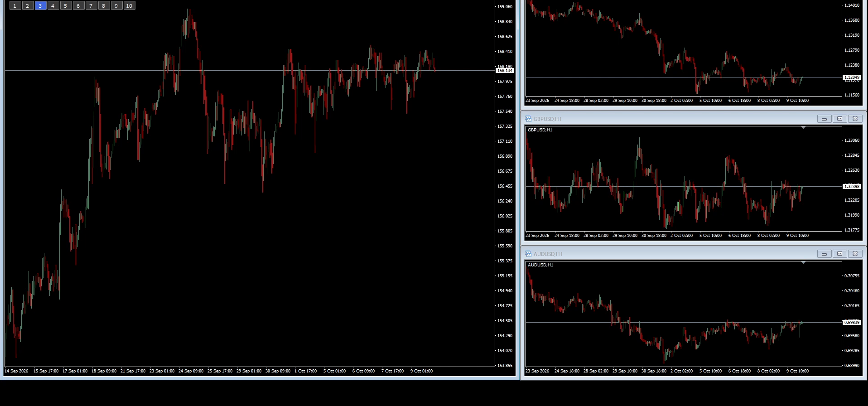868x406 pixels.
Task: Click the GBPUSD,H1 window title text
Action: pyautogui.click(x=547, y=119)
